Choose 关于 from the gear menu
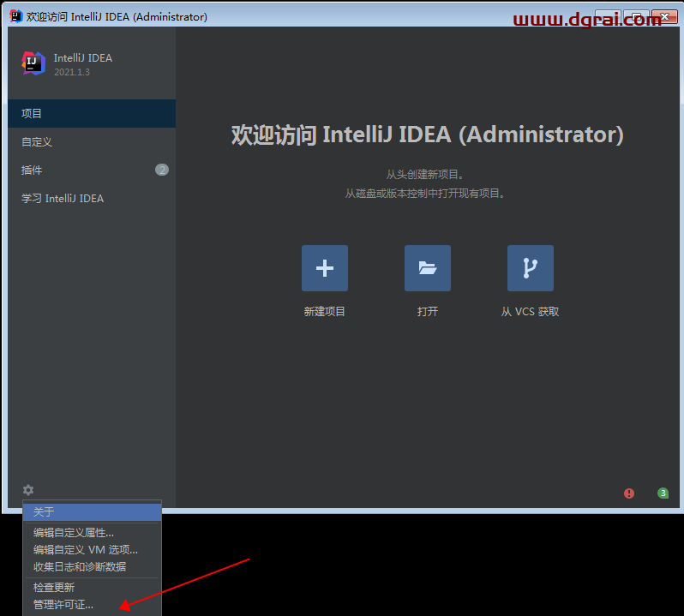The image size is (684, 616). pyautogui.click(x=93, y=511)
